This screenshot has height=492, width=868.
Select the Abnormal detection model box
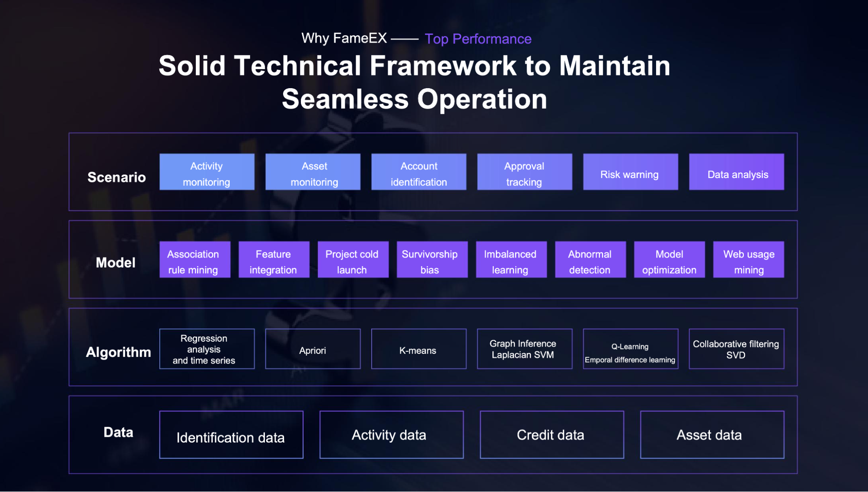(x=590, y=260)
